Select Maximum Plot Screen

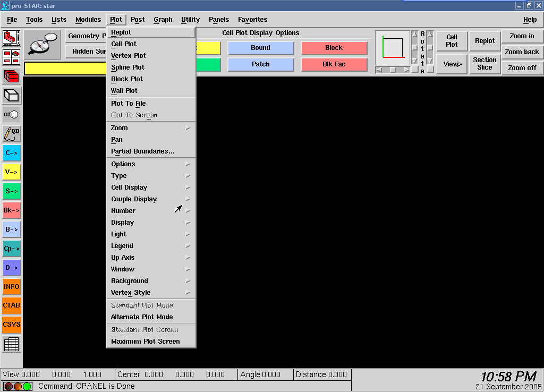click(151, 342)
